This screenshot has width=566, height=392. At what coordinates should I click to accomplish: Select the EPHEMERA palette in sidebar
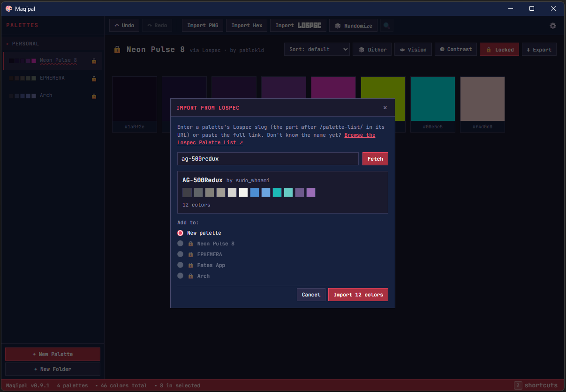(53, 78)
